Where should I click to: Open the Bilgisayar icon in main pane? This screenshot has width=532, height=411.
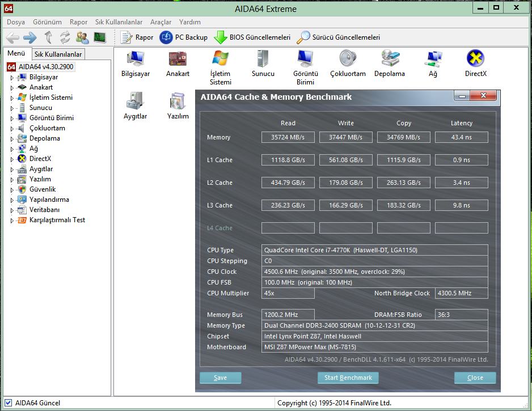coord(136,64)
